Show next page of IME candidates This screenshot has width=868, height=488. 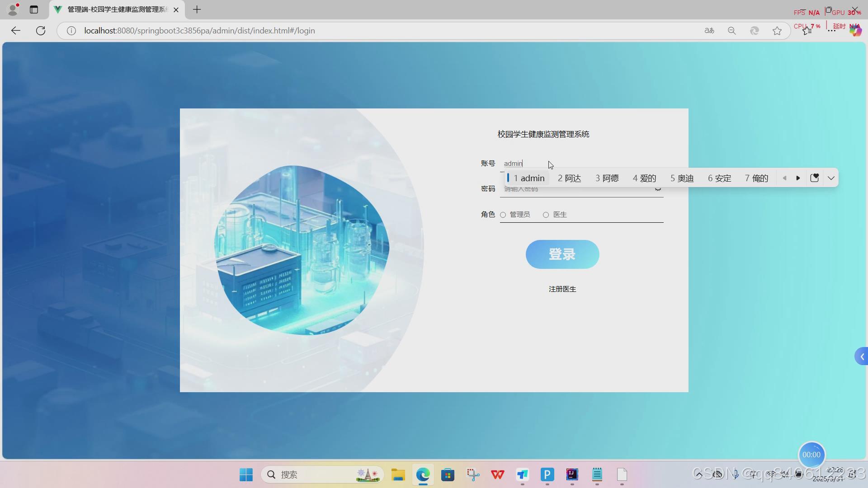pyautogui.click(x=798, y=178)
